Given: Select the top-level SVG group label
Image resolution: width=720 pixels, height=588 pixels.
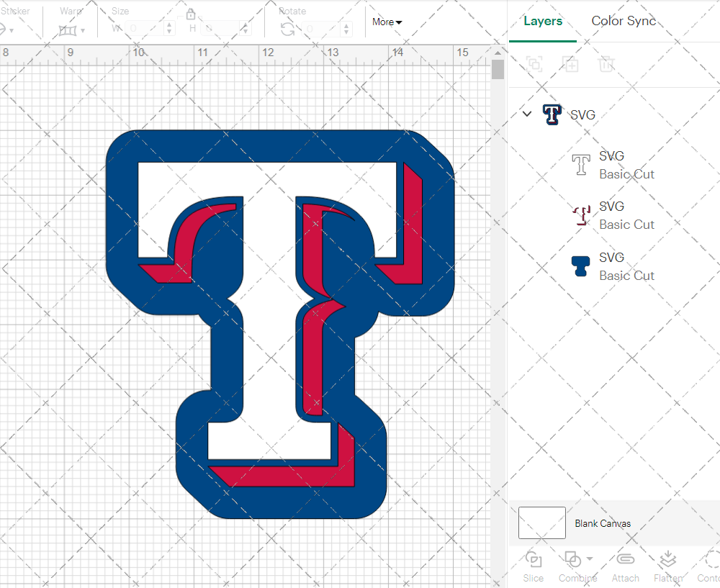Looking at the screenshot, I should coord(582,114).
